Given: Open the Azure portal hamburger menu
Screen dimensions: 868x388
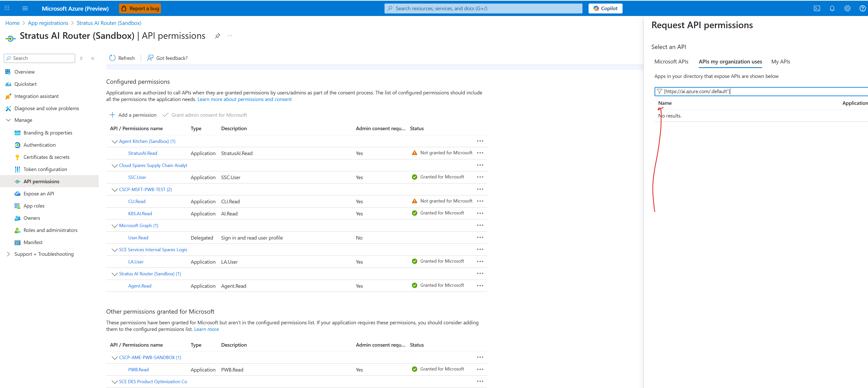Looking at the screenshot, I should pyautogui.click(x=25, y=8).
